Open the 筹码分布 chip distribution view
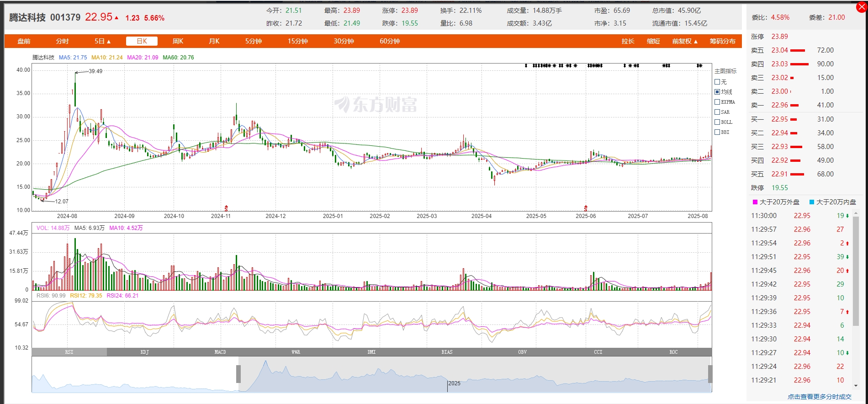This screenshot has width=868, height=404. pyautogui.click(x=723, y=41)
